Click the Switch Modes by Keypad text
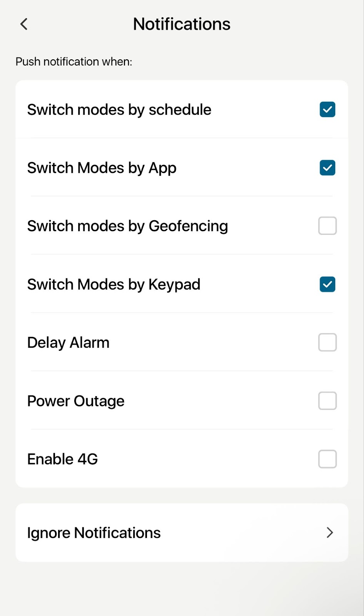 tap(114, 285)
